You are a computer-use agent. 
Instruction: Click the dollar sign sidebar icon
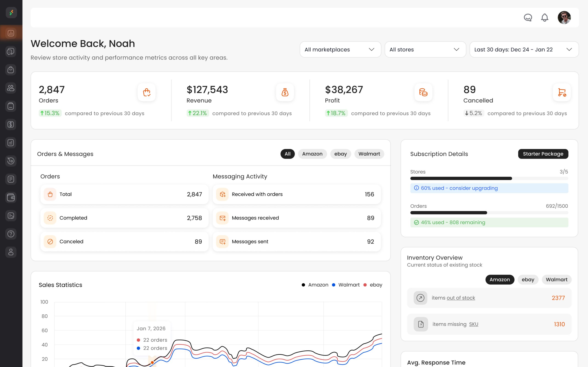(x=11, y=124)
